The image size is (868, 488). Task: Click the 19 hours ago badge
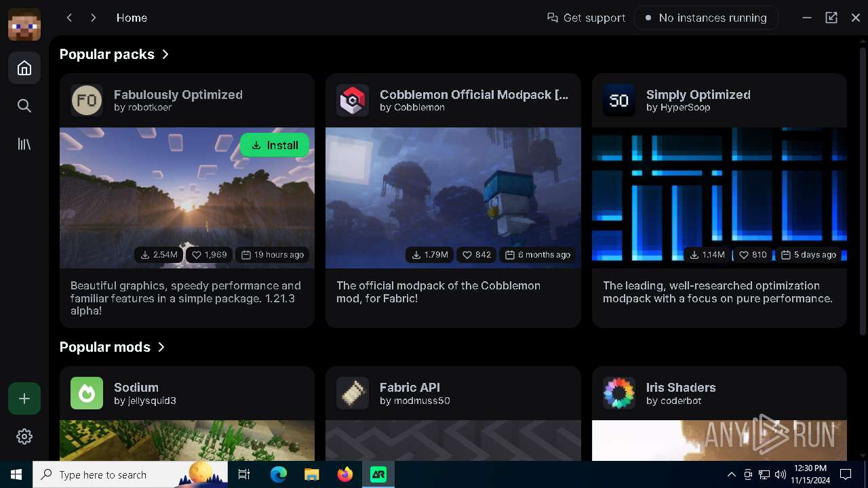pos(273,255)
